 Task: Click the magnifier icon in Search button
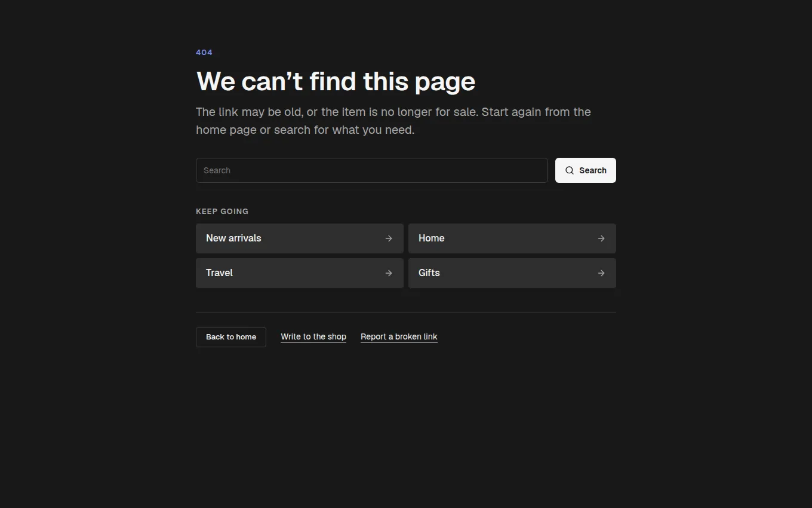(x=570, y=170)
